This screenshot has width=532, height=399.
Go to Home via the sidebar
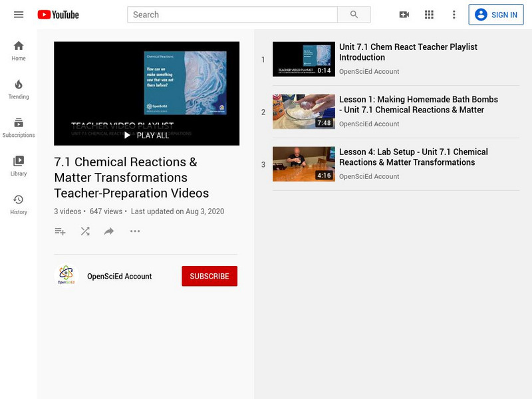tap(18, 48)
